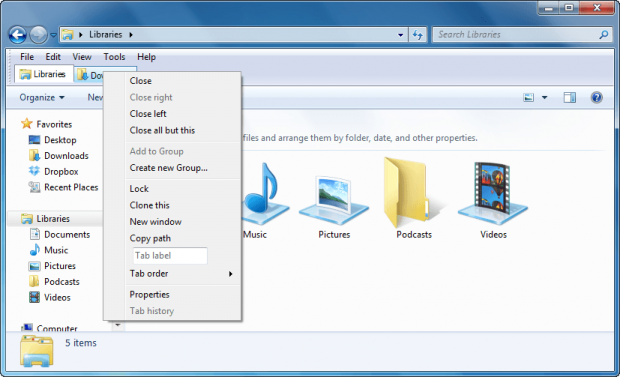Toggle the preview pane button
This screenshot has height=377, width=620.
tap(569, 97)
